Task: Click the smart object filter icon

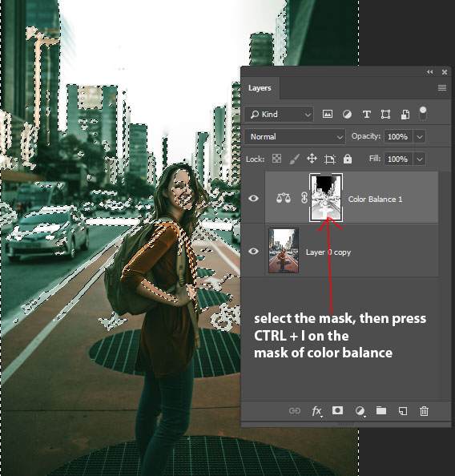Action: pyautogui.click(x=405, y=114)
